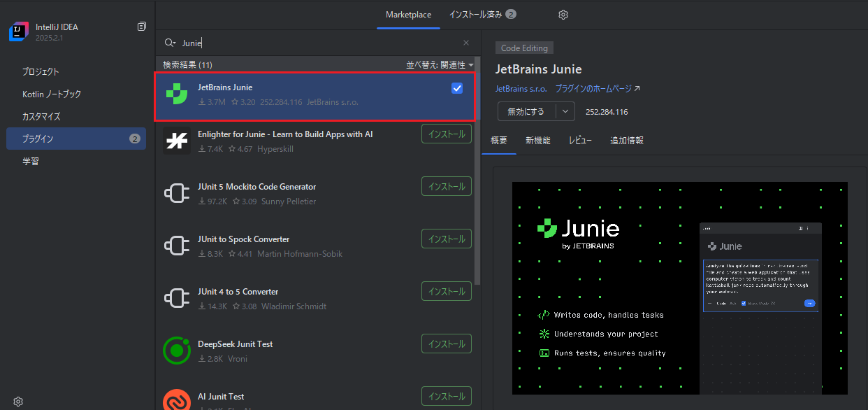Click the AI Junit Test plugin icon
The width and height of the screenshot is (868, 410).
177,400
